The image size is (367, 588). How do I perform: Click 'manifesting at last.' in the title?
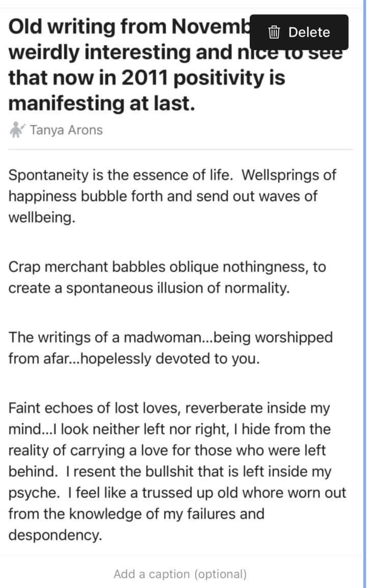(x=102, y=103)
